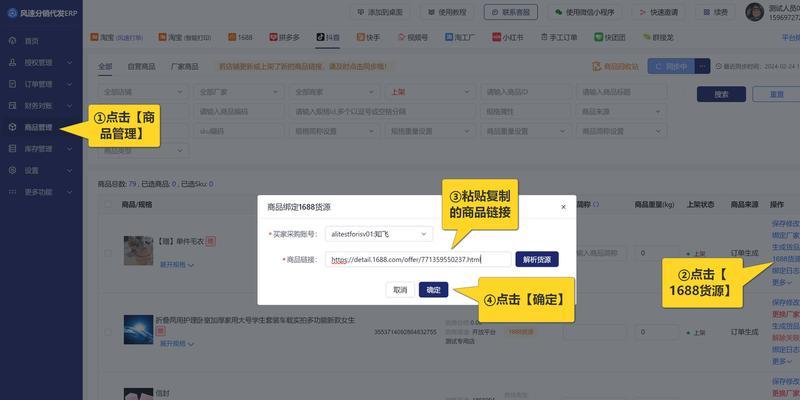Close the 商品绑定1688货源 dialog
Viewport: 800px width, 400px height.
tap(563, 207)
